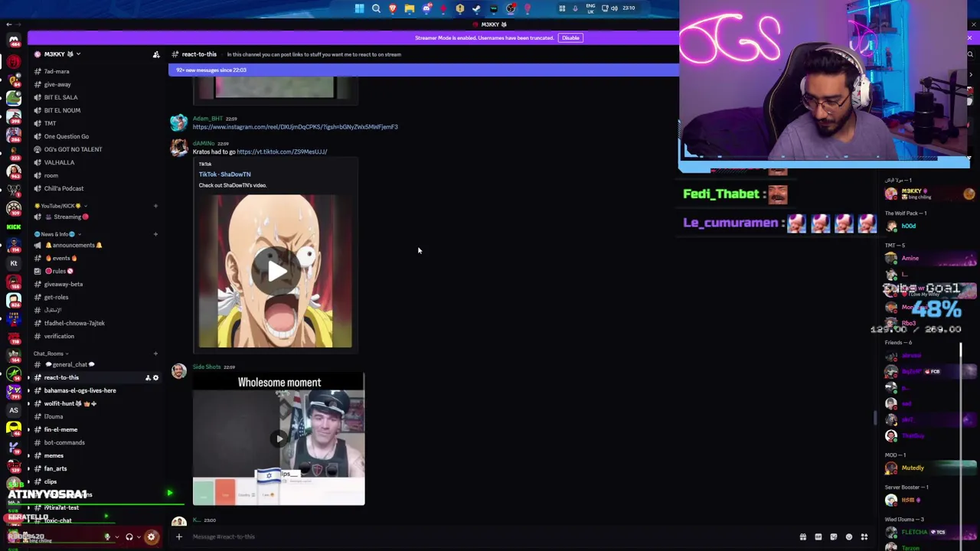
Task: Open the AS server in the server list
Action: point(14,409)
